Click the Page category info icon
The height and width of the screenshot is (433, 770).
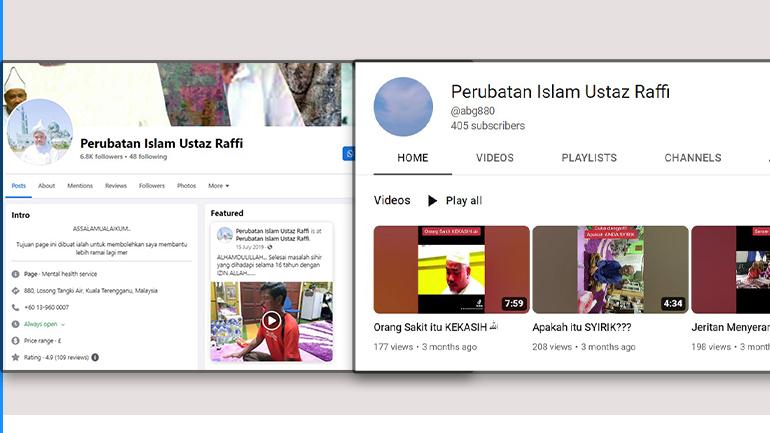15,274
